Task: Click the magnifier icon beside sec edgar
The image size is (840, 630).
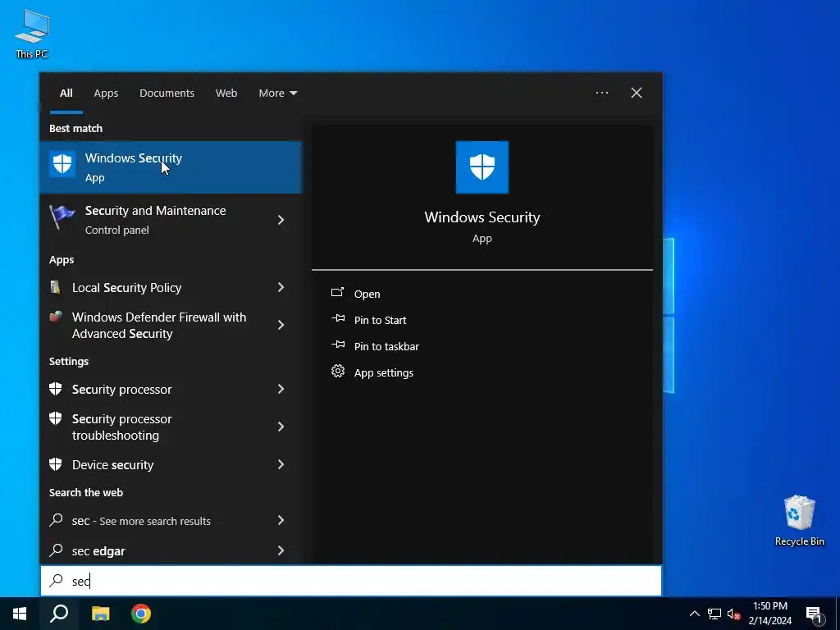Action: [x=57, y=550]
